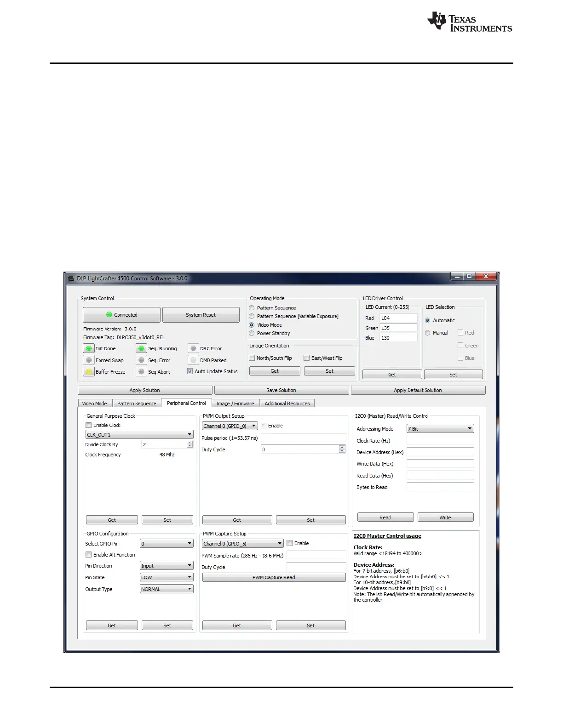Click the Seq. Running status indicator
Image resolution: width=563 pixels, height=728 pixels.
pos(141,348)
